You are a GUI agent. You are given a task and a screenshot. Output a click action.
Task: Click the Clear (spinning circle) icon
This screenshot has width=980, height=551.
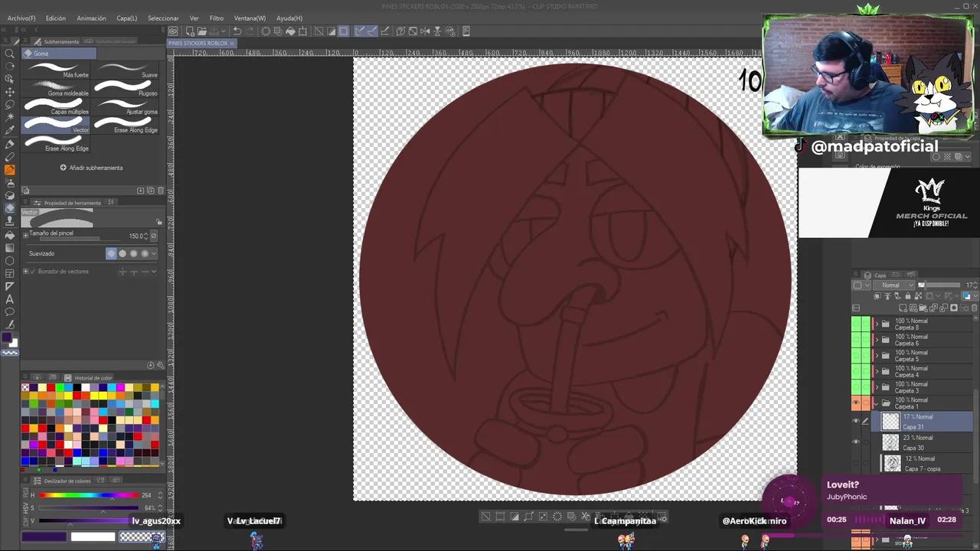(266, 31)
